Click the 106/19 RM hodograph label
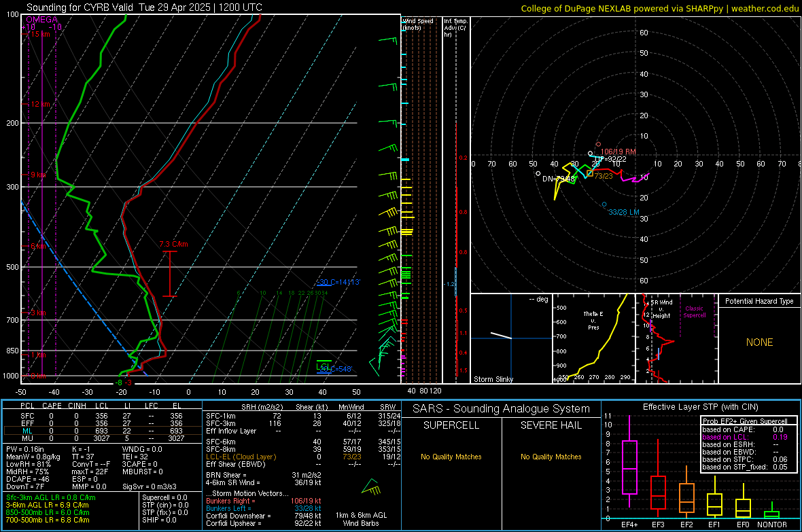Screen dimensions: 802x532 coord(618,152)
